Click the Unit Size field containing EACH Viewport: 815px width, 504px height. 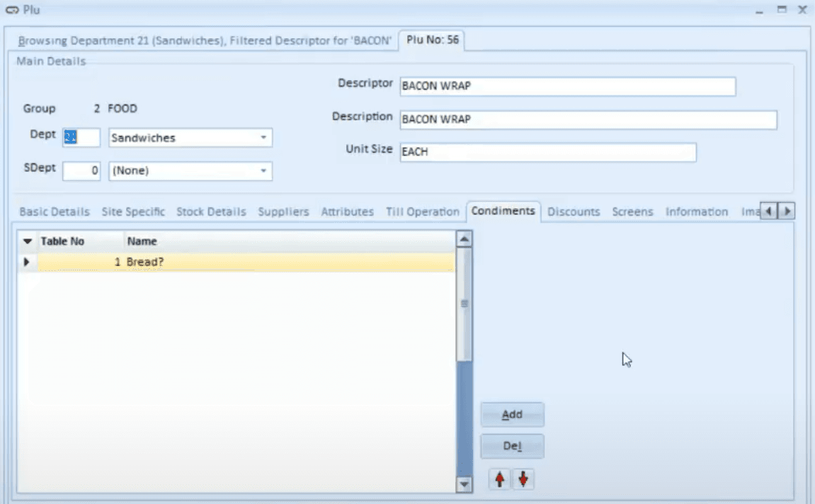547,152
